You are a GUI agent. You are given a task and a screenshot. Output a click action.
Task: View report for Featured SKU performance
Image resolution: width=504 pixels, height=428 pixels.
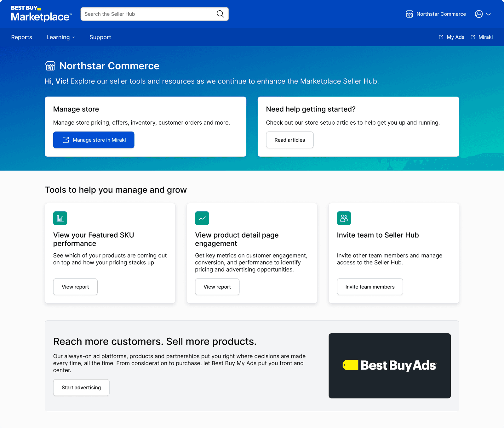click(x=75, y=287)
